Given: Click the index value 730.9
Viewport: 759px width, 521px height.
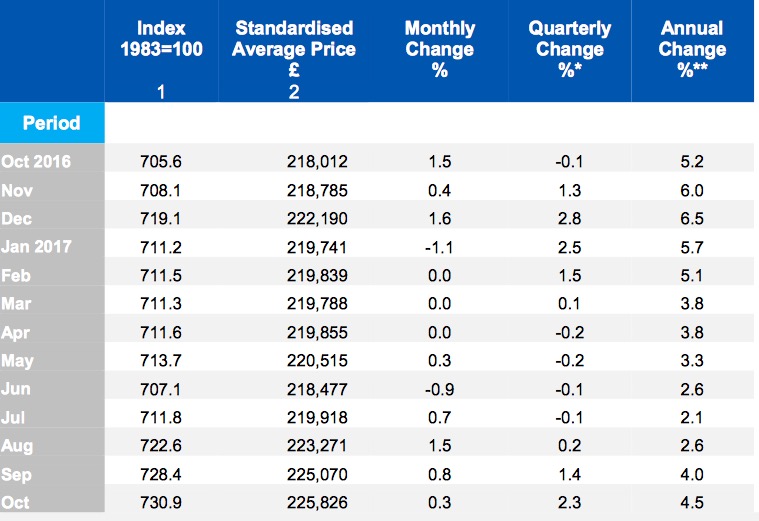Looking at the screenshot, I should point(159,501).
